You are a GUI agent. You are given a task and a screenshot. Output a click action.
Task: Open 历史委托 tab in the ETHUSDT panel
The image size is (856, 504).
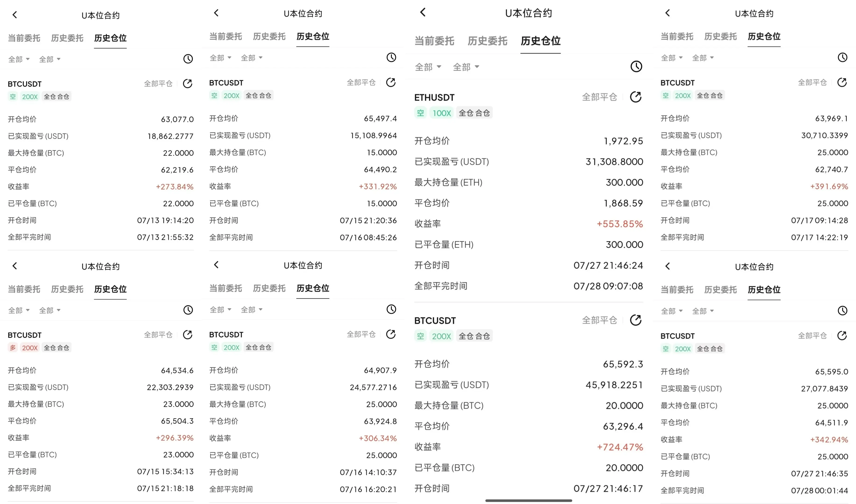click(487, 41)
